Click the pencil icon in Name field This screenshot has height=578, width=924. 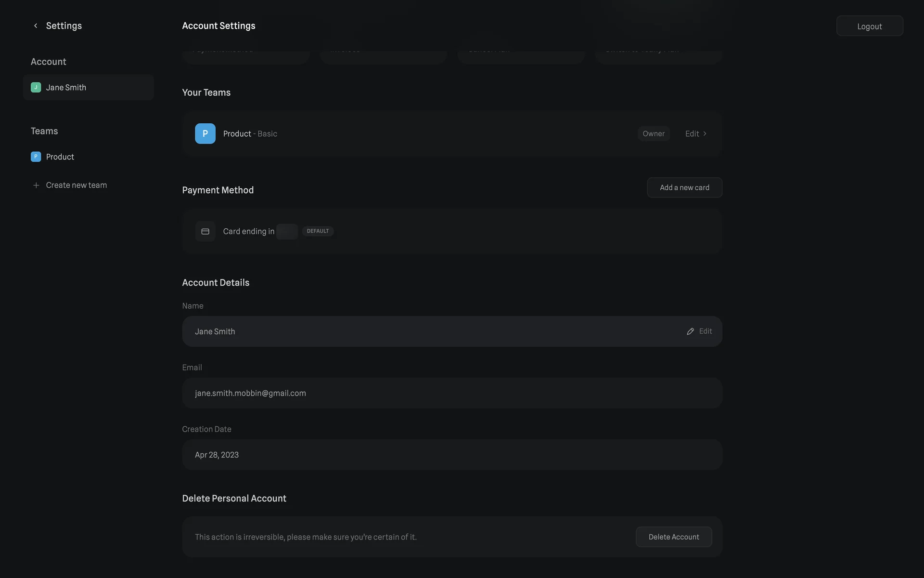click(690, 331)
